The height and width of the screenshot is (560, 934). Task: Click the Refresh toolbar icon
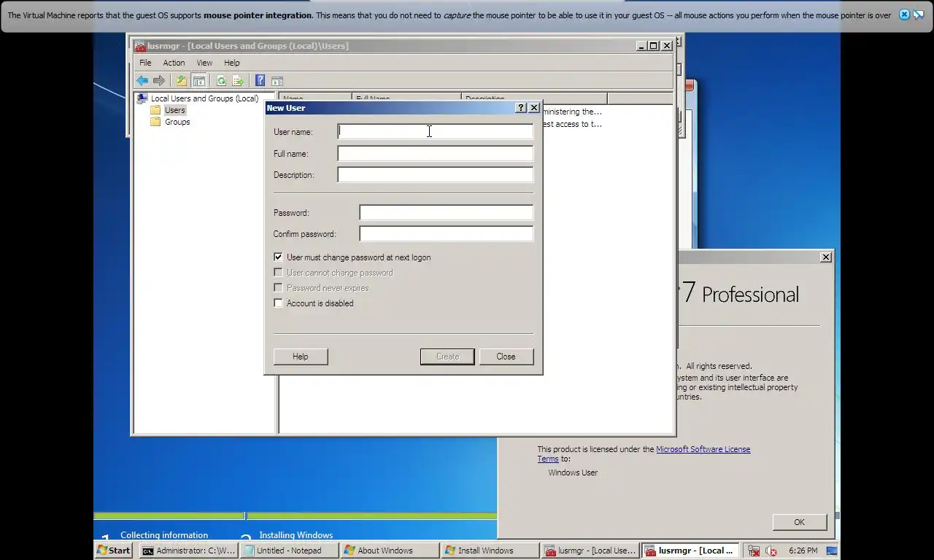tap(221, 81)
